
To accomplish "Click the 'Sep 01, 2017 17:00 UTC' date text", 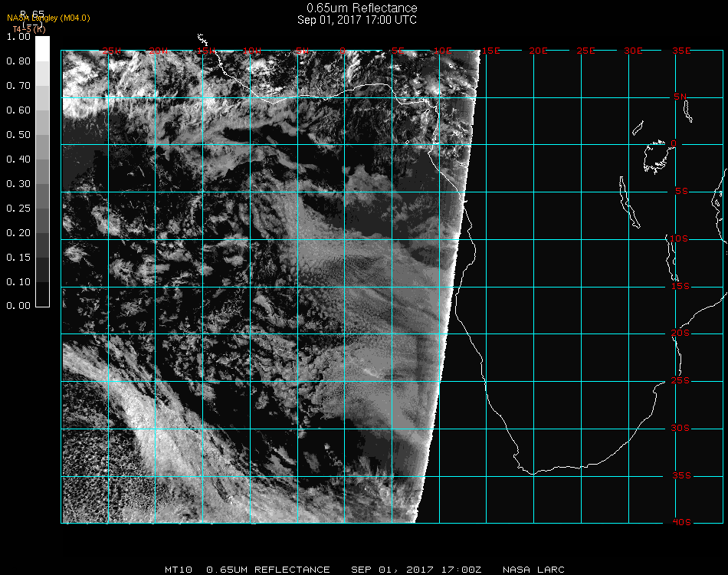I will click(x=357, y=20).
